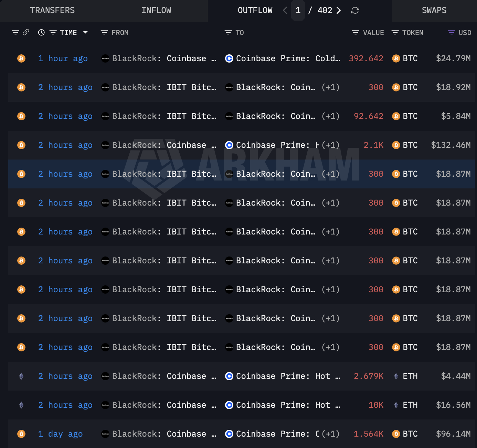Click the 10K value cell
477x448 pixels.
click(x=376, y=405)
